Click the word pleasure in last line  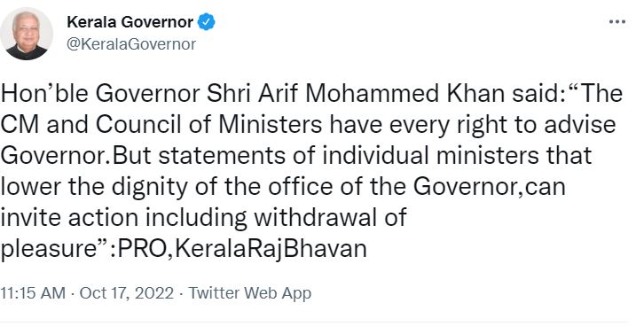(51, 250)
